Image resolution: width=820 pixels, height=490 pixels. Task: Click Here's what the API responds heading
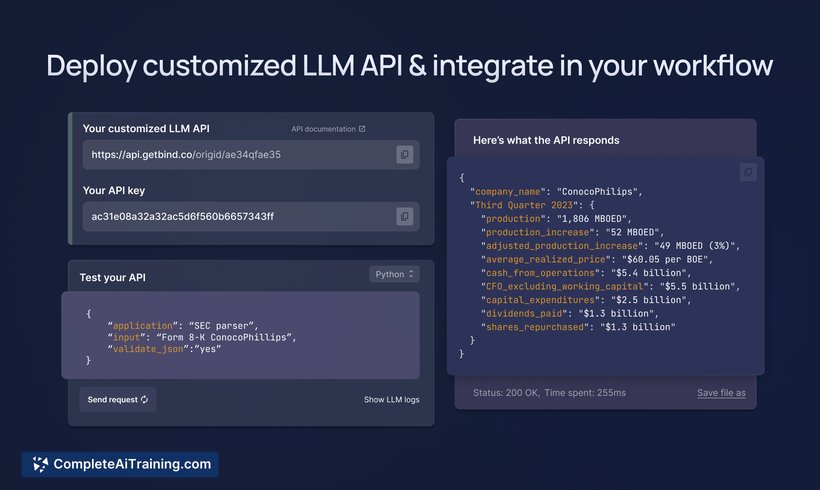pyautogui.click(x=546, y=140)
